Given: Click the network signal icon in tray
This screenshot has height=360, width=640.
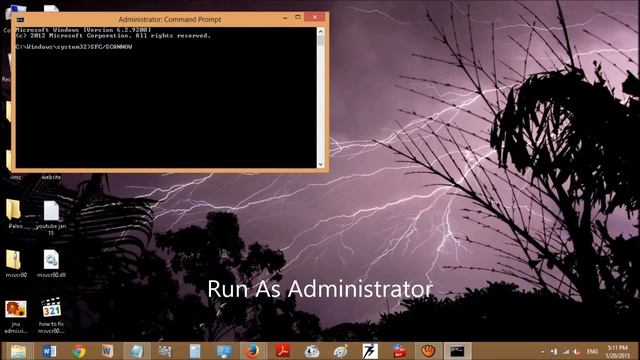Looking at the screenshot, I should point(566,351).
